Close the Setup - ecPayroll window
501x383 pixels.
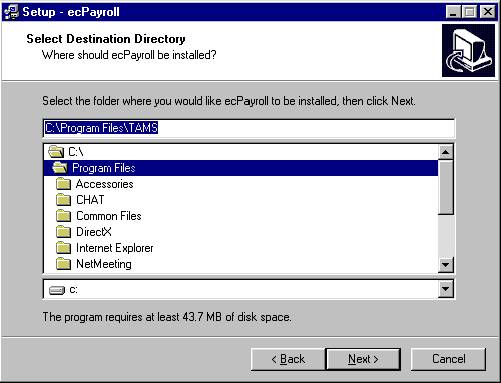click(x=487, y=12)
